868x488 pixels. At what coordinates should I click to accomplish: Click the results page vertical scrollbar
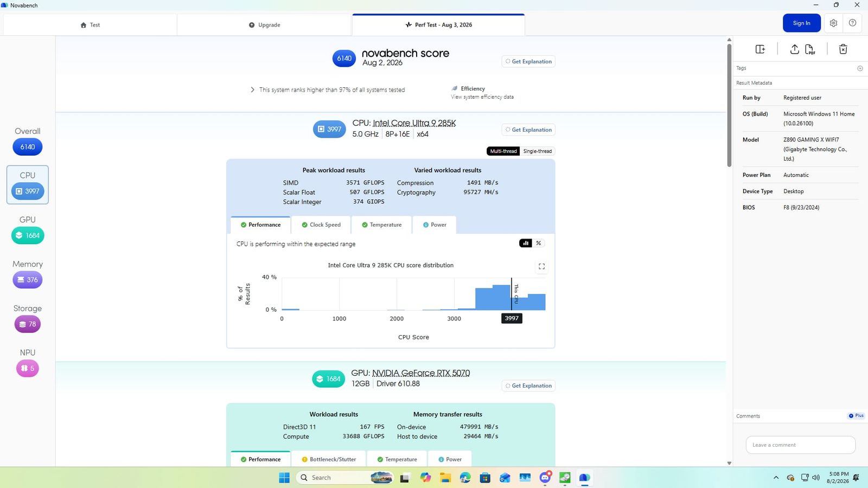coord(729,106)
